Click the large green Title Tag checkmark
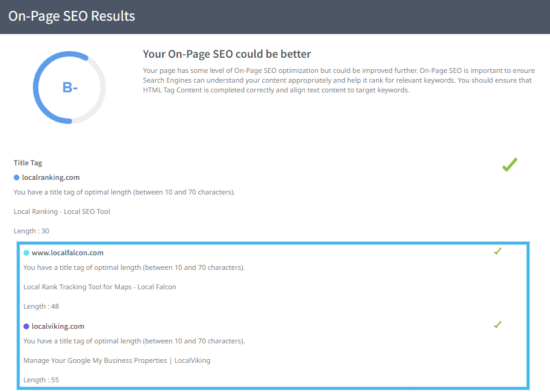Image resolution: width=550 pixels, height=392 pixels. tap(509, 164)
